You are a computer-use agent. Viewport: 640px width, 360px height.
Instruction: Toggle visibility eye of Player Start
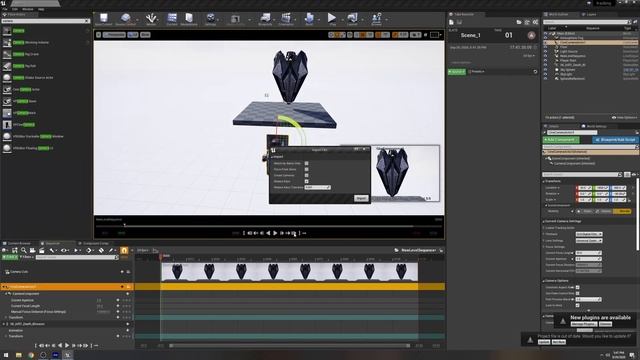pos(545,60)
